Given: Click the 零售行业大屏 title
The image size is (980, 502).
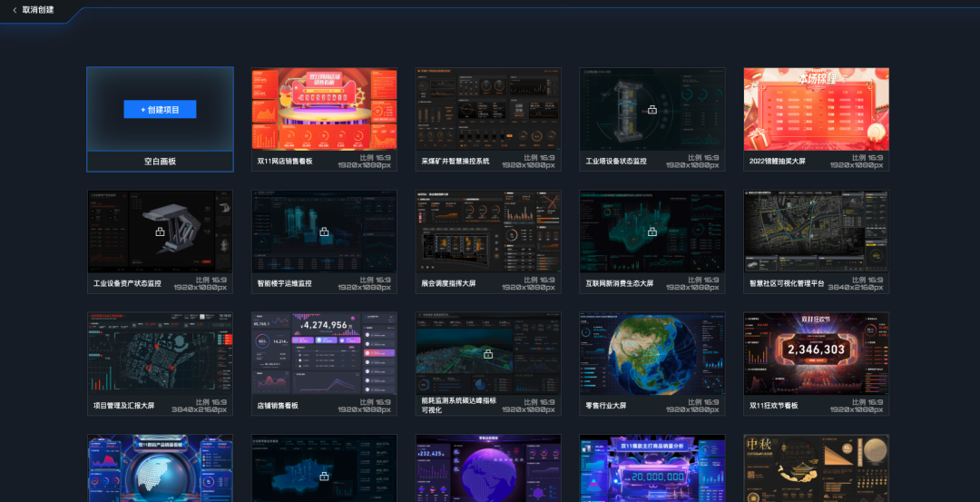Looking at the screenshot, I should point(605,405).
